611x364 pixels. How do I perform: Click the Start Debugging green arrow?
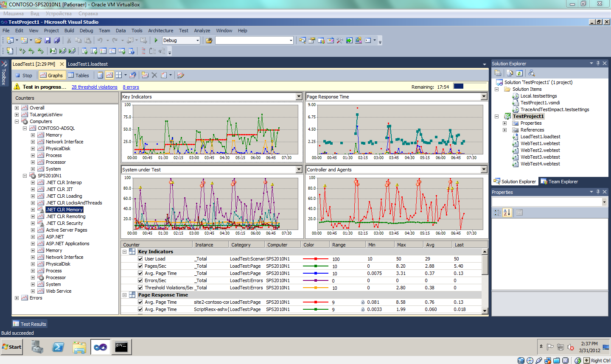tap(156, 40)
